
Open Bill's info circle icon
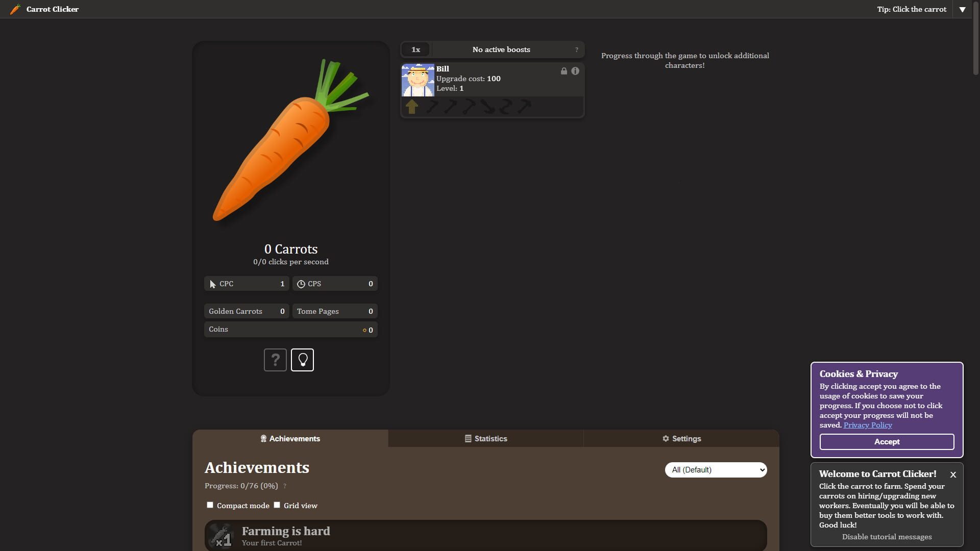pos(575,71)
